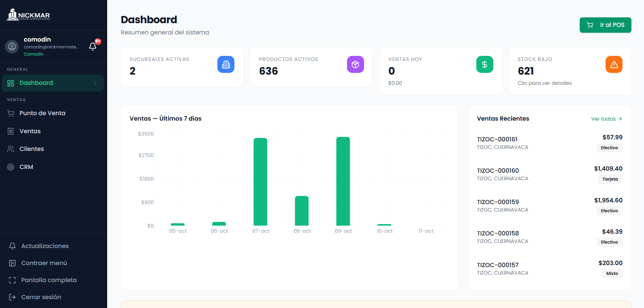Click the Ir al POS button
Screen dimensions: 644x308
[x=605, y=25]
